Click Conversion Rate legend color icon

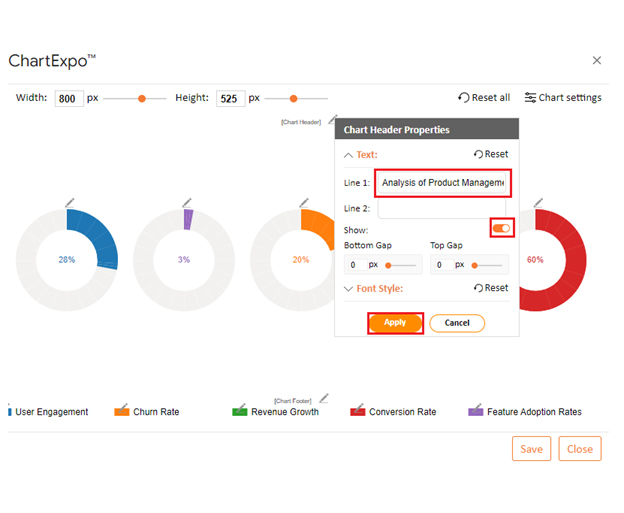(357, 410)
